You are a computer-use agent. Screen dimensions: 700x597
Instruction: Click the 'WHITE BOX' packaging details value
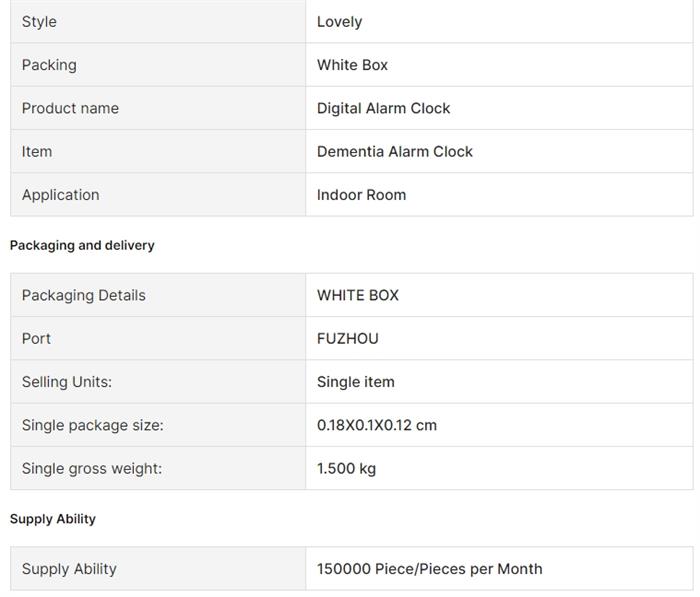pos(357,295)
